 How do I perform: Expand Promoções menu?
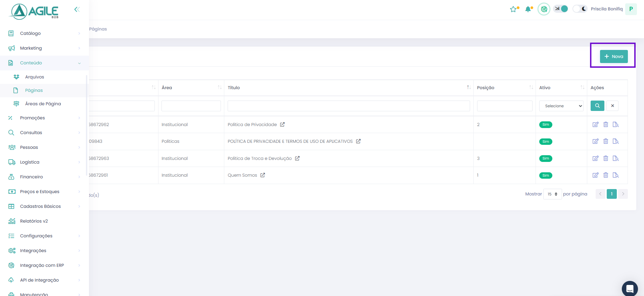click(x=44, y=118)
